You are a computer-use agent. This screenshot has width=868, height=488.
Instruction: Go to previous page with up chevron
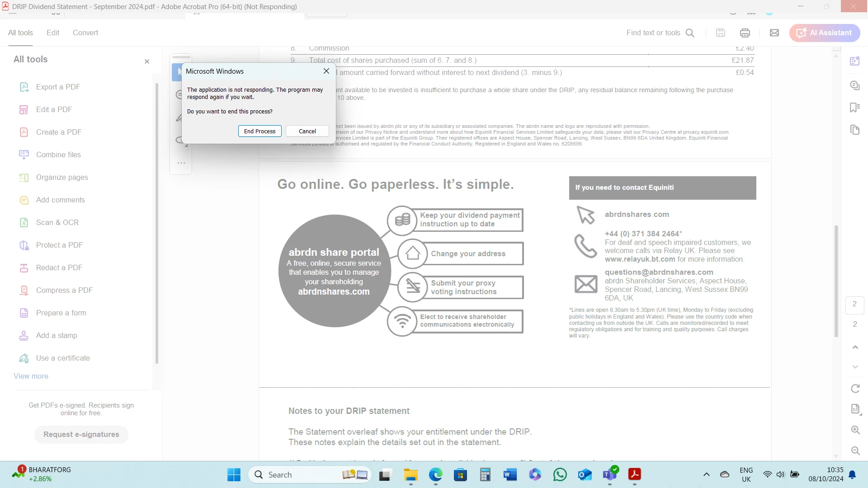coord(855,347)
